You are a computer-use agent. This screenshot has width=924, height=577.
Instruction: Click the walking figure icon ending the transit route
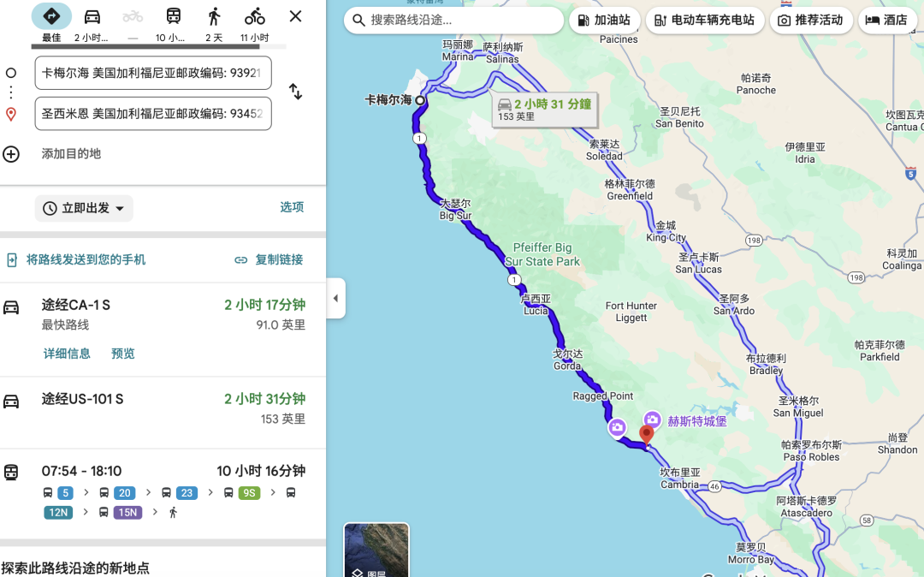173,512
